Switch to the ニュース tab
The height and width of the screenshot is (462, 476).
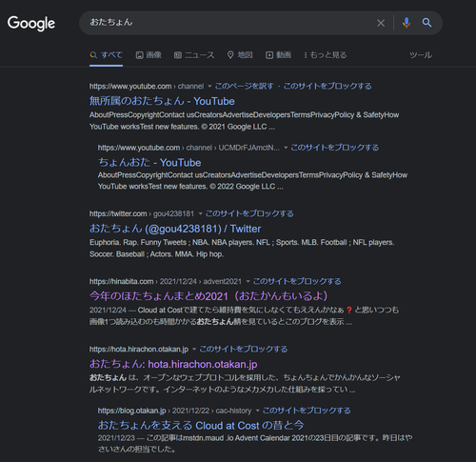click(x=194, y=55)
